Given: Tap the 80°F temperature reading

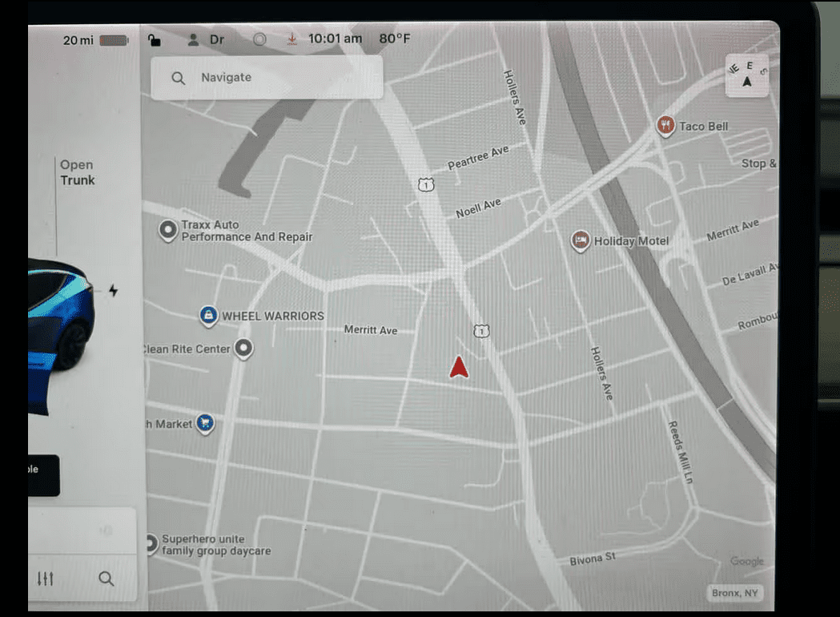Looking at the screenshot, I should point(395,39).
